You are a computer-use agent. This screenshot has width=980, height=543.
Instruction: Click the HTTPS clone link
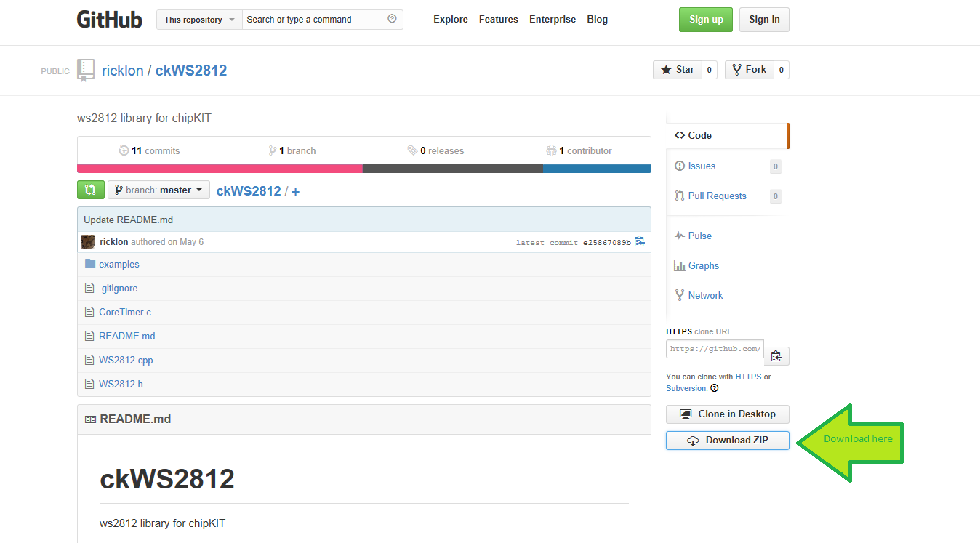(x=748, y=377)
